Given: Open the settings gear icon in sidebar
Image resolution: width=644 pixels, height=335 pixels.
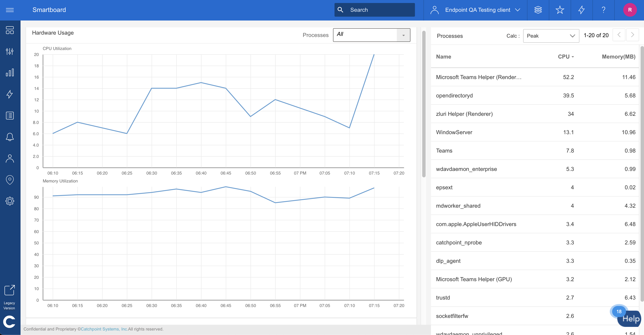Looking at the screenshot, I should (10, 201).
